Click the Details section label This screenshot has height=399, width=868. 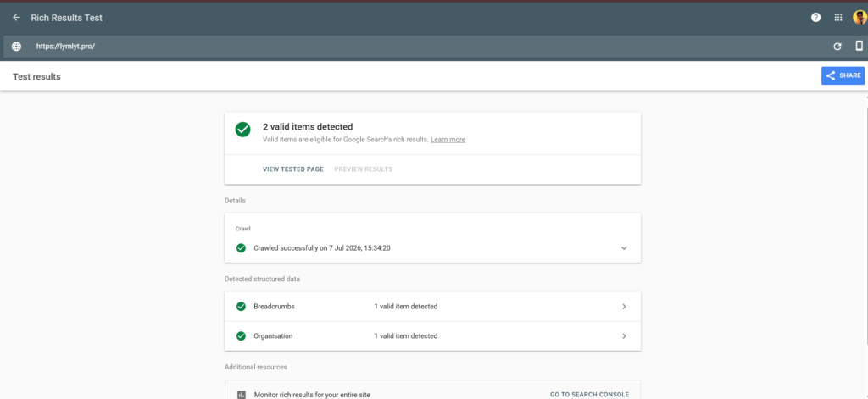point(235,201)
